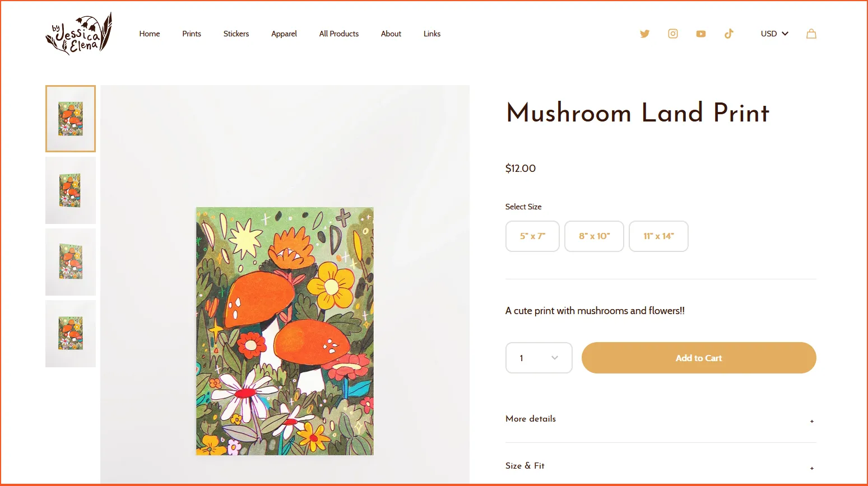868x486 pixels.
Task: Open the Twitter profile icon
Action: click(644, 34)
